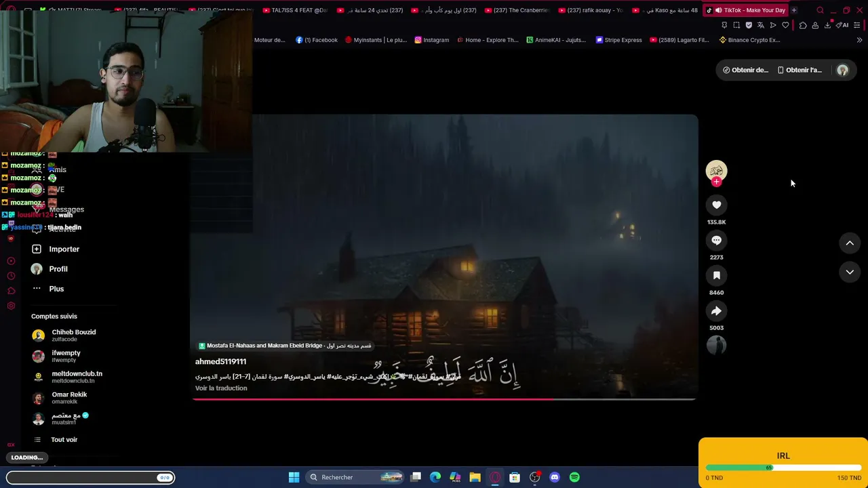This screenshot has width=868, height=488.
Task: Open the Chiheb Bouzid followed account
Action: click(x=64, y=335)
